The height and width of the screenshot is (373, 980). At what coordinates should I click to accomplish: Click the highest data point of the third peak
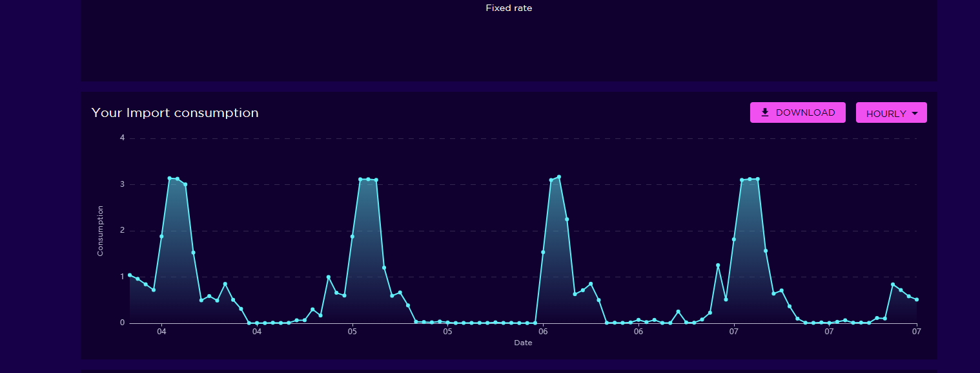pos(559,176)
